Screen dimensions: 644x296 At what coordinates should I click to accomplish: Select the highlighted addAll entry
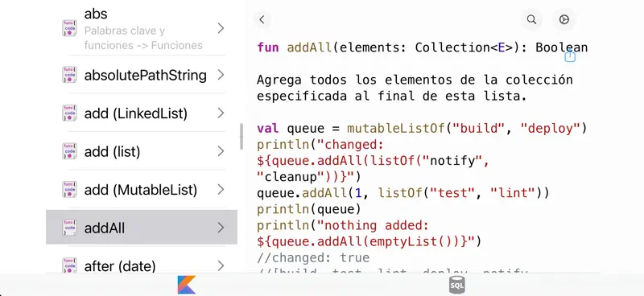pyautogui.click(x=142, y=228)
